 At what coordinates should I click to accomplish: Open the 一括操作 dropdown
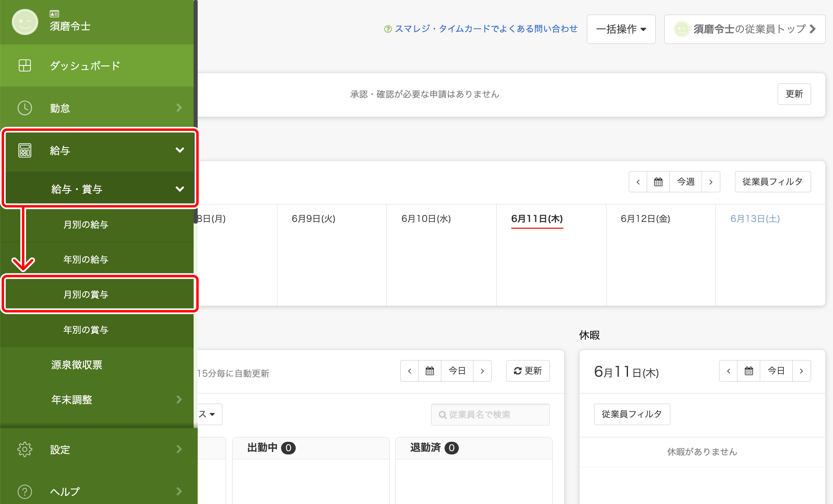click(x=621, y=29)
